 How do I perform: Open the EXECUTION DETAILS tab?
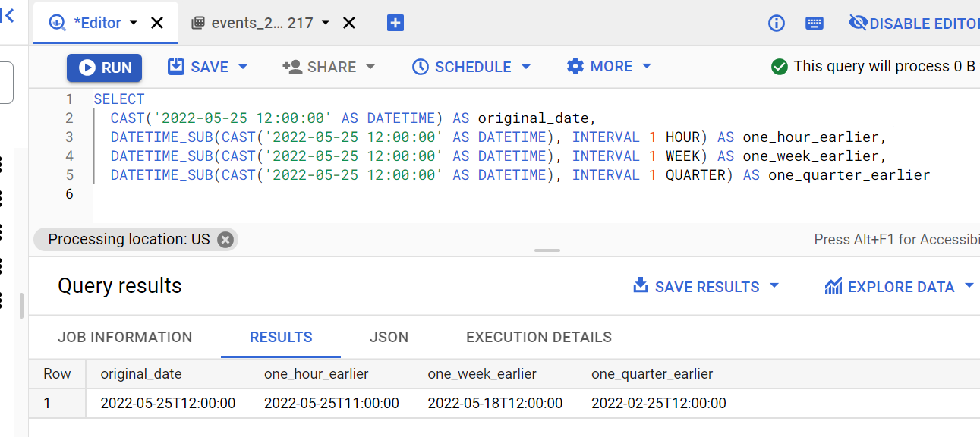(x=539, y=337)
